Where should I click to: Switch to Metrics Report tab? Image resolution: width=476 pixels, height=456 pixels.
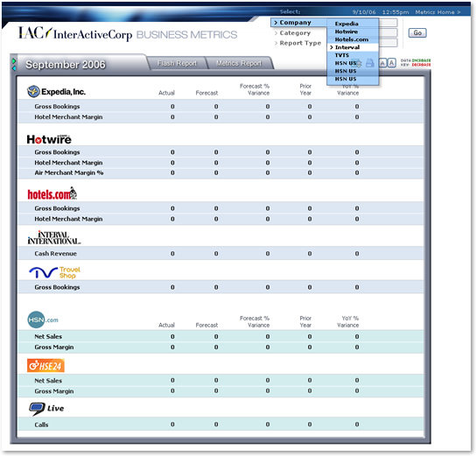(239, 63)
